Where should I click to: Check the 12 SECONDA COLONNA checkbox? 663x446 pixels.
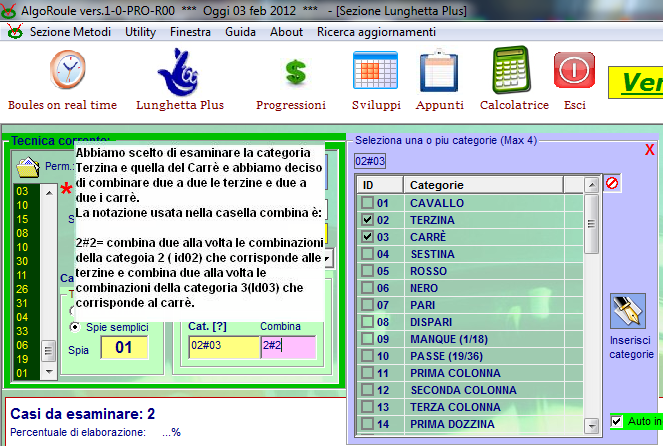(x=367, y=390)
